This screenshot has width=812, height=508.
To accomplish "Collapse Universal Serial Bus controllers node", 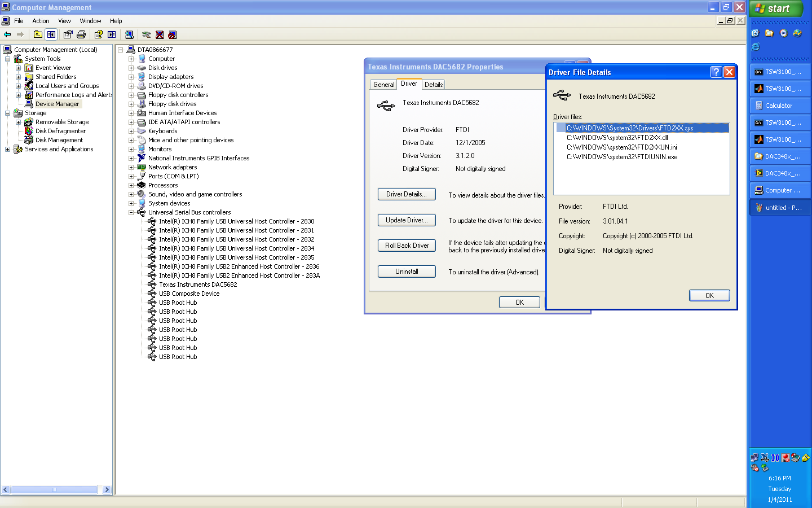I will (x=131, y=212).
